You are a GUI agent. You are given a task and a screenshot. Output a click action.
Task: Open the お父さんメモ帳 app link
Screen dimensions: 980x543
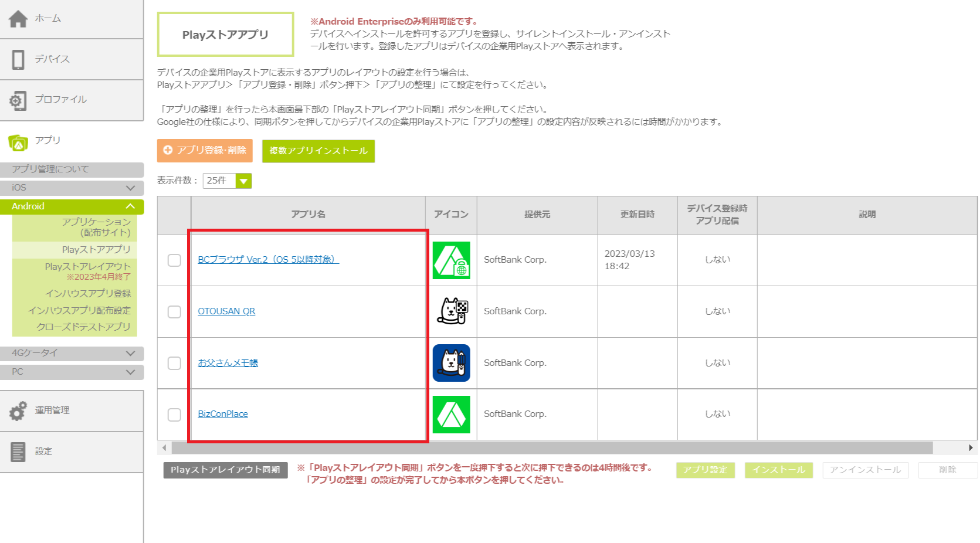pos(228,363)
